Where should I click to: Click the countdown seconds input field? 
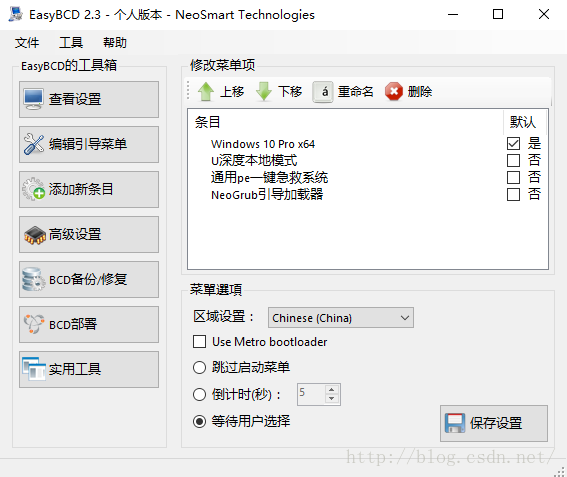point(311,394)
